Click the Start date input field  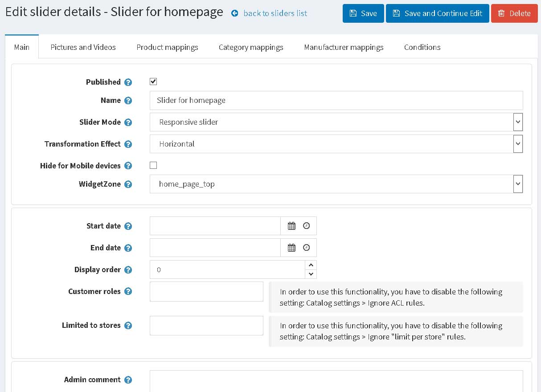(x=215, y=226)
